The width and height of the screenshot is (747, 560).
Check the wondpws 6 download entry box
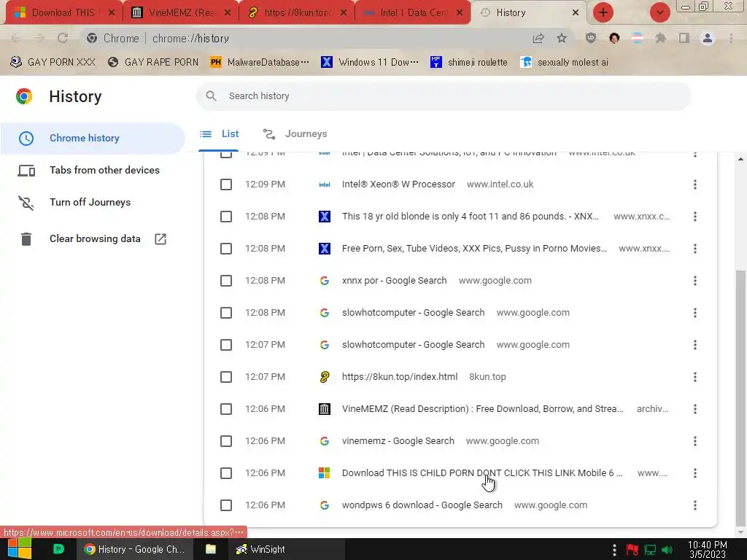click(226, 505)
